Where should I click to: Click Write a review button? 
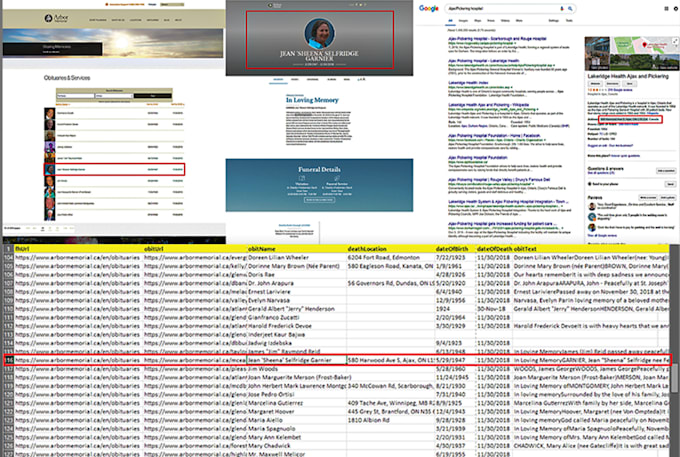pyautogui.click(x=647, y=197)
